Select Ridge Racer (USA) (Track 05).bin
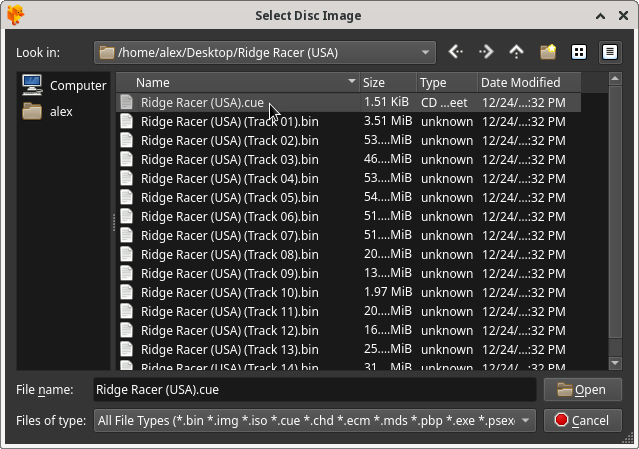639x449 pixels. (230, 197)
